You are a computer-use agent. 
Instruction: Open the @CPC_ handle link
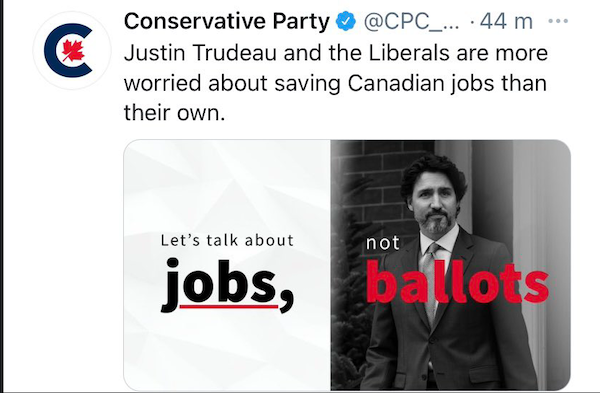click(x=411, y=22)
